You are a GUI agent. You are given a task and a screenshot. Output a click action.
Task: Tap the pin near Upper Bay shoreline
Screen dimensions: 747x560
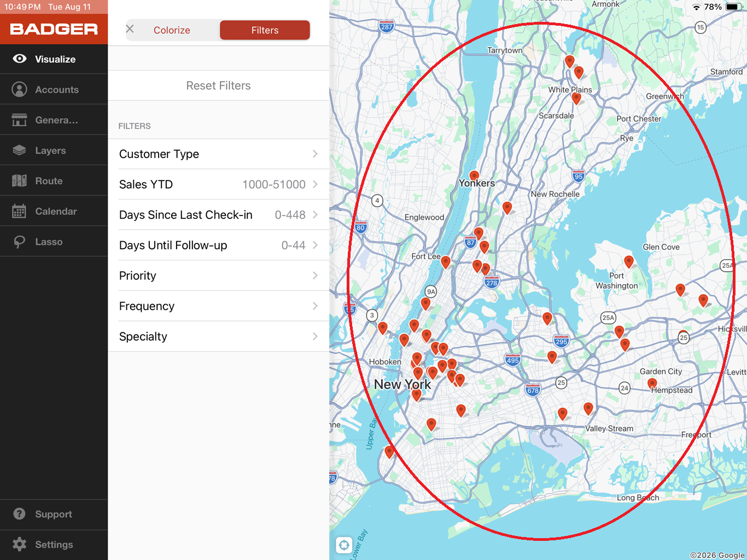pyautogui.click(x=389, y=452)
